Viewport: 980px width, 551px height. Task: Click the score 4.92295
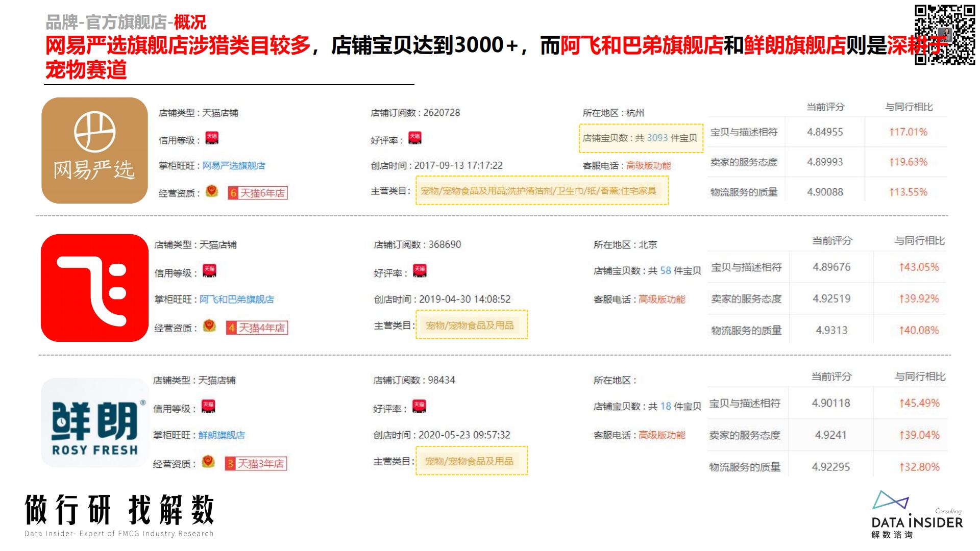pos(831,466)
